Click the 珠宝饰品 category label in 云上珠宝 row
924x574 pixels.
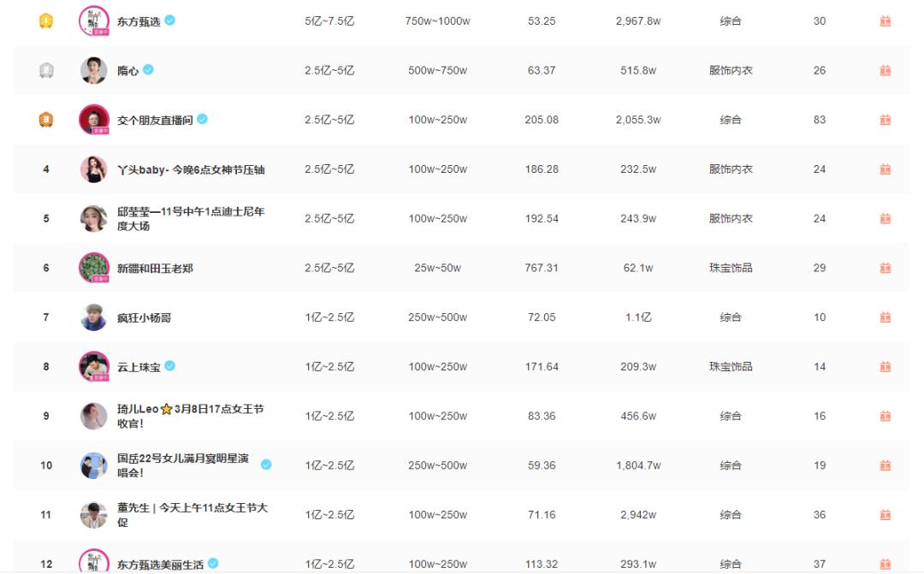732,366
